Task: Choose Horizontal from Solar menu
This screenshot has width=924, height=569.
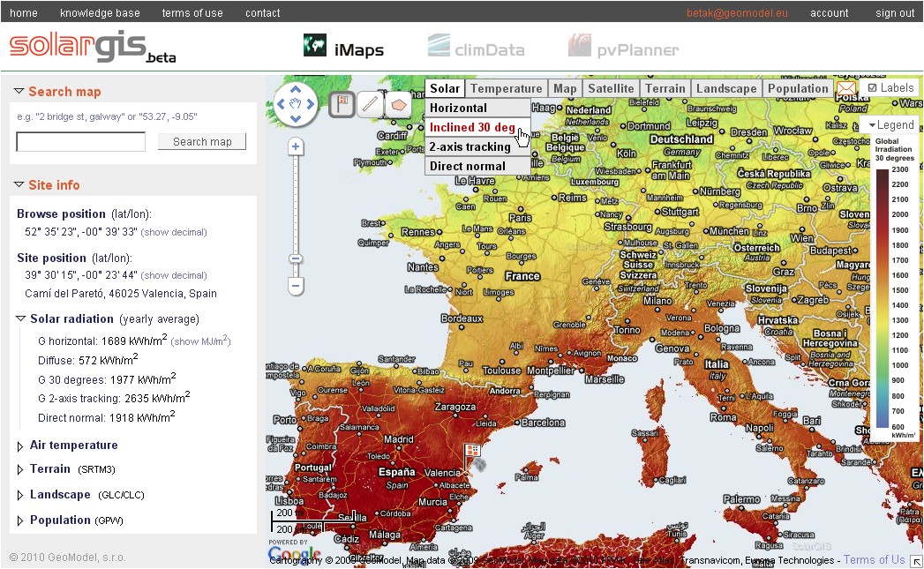Action: [x=478, y=108]
